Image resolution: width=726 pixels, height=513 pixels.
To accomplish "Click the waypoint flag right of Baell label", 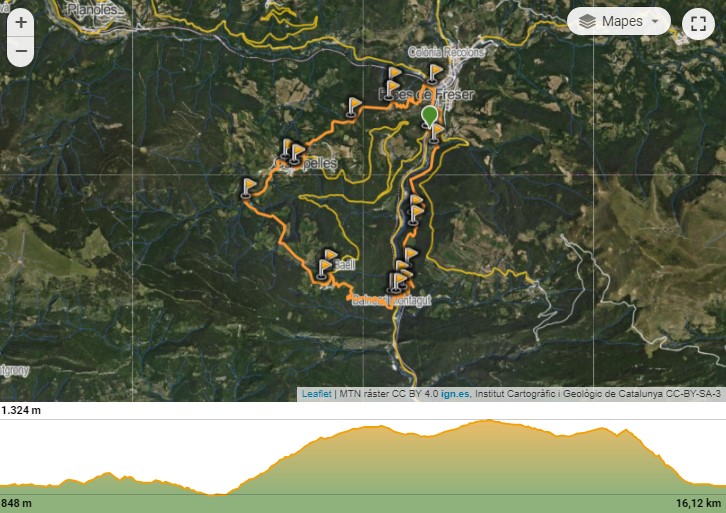I will (329, 257).
